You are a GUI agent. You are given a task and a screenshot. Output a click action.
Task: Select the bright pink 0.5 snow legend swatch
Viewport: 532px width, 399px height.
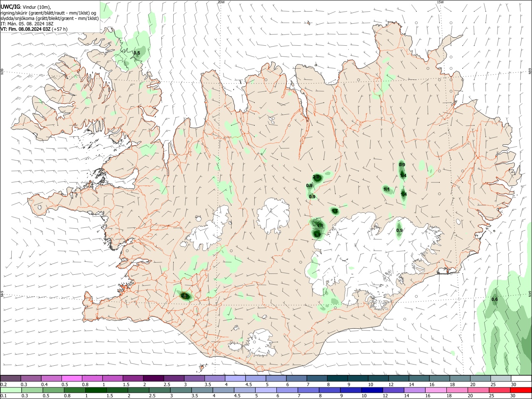coord(71,378)
